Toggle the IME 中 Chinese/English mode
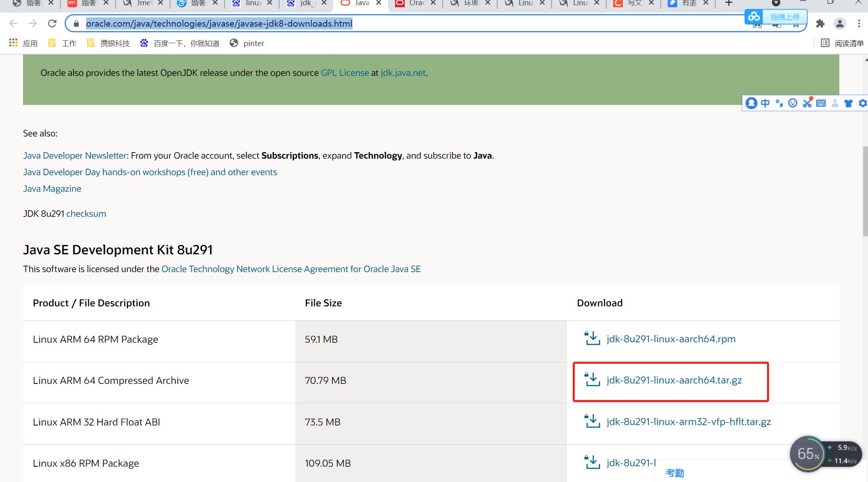 pyautogui.click(x=765, y=103)
